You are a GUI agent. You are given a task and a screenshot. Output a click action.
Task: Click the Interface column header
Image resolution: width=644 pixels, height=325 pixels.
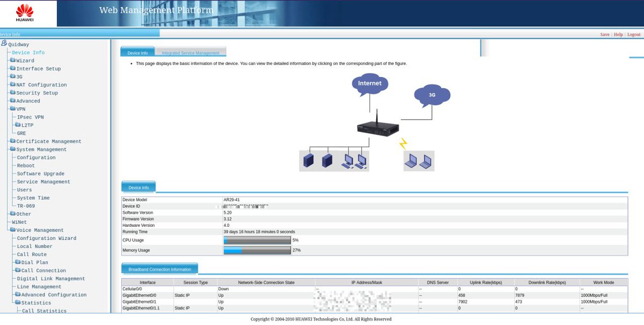[148, 282]
